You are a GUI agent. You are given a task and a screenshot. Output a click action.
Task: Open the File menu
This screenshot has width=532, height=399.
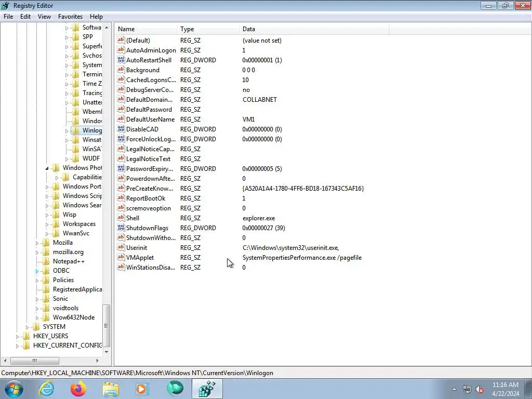[x=8, y=16]
